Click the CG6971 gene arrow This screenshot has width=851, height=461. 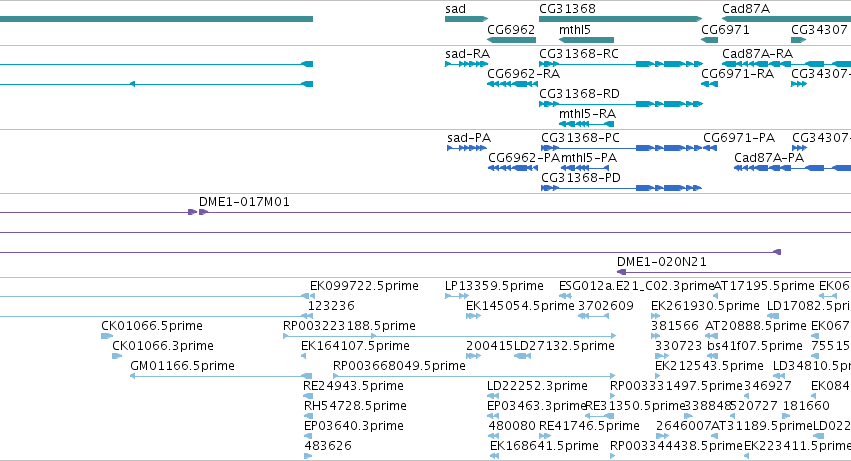709,40
